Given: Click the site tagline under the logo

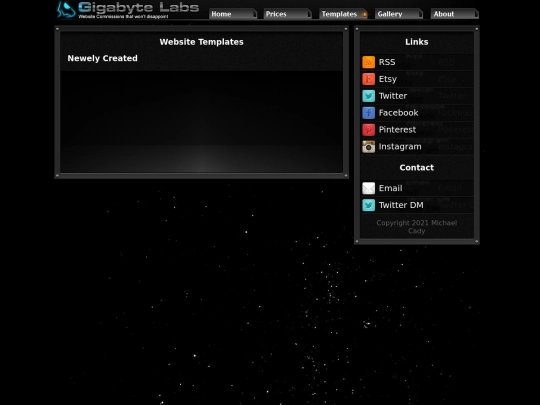Looking at the screenshot, I should coord(123,16).
